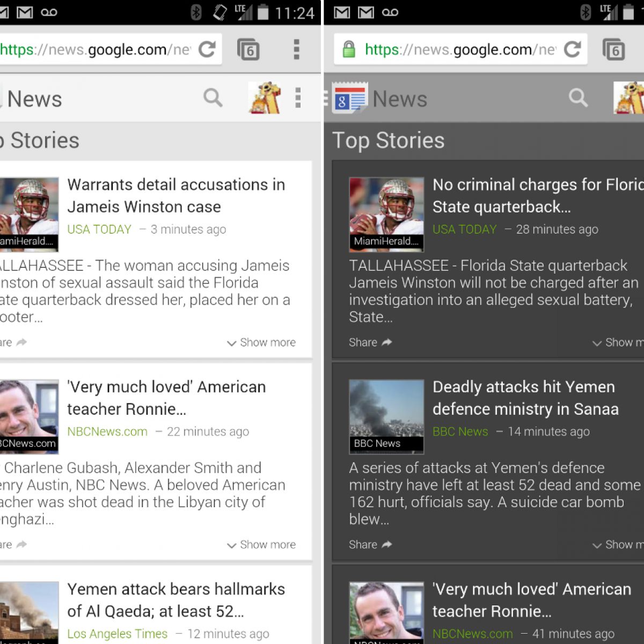Expand Show more under American teacher story
The image size is (644, 644).
[x=261, y=545]
